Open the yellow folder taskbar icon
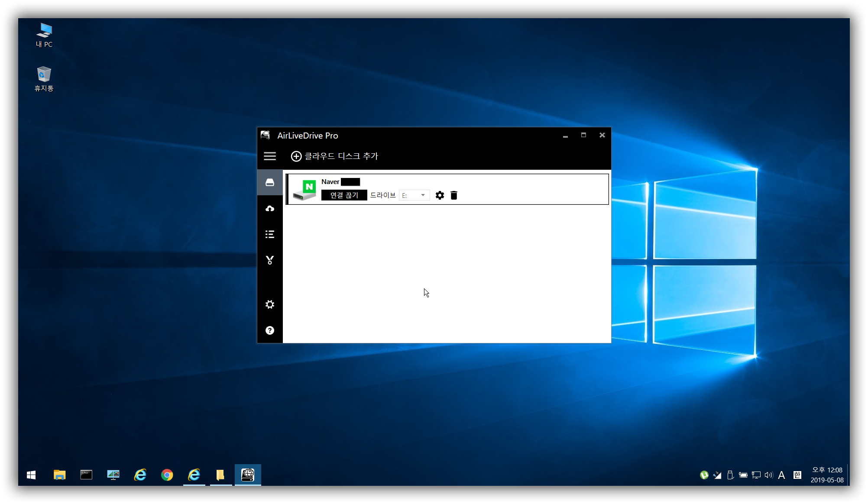 [221, 475]
